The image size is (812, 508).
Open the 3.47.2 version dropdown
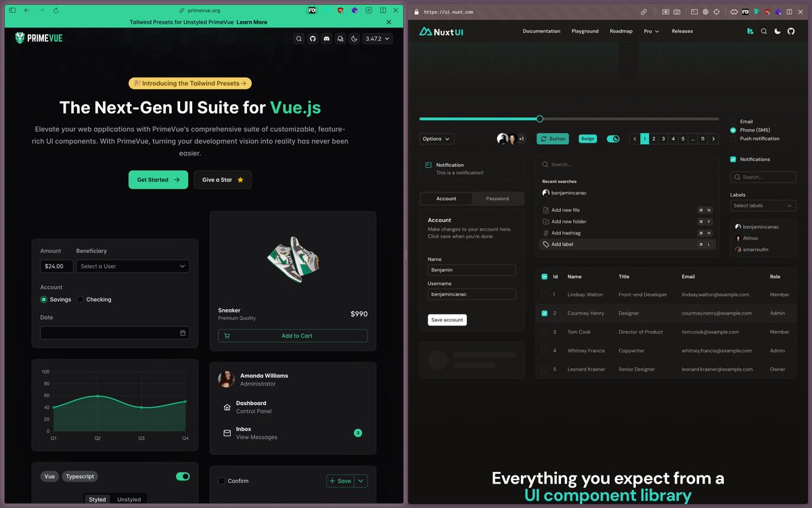coord(378,39)
